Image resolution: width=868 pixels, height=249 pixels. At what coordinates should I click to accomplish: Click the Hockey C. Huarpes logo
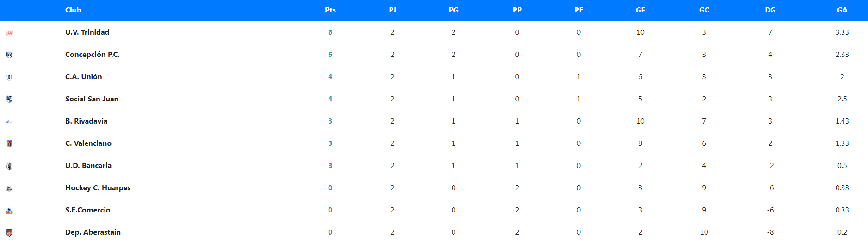pyautogui.click(x=9, y=188)
